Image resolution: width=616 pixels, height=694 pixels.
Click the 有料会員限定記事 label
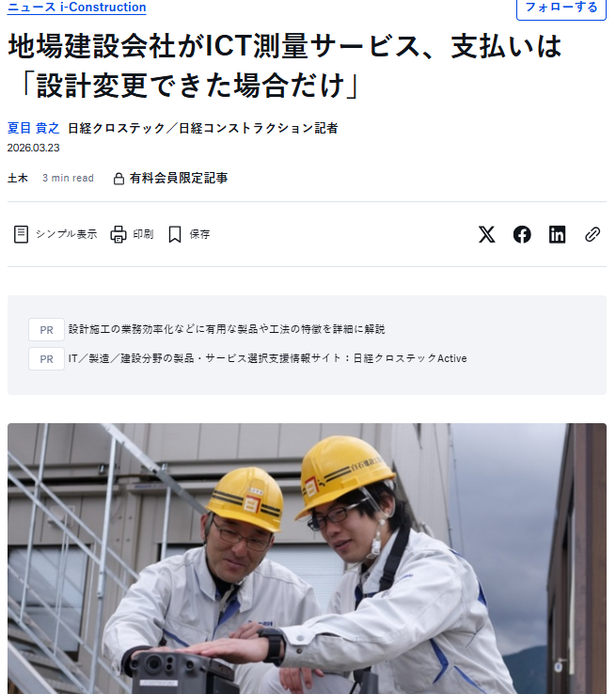click(x=179, y=178)
